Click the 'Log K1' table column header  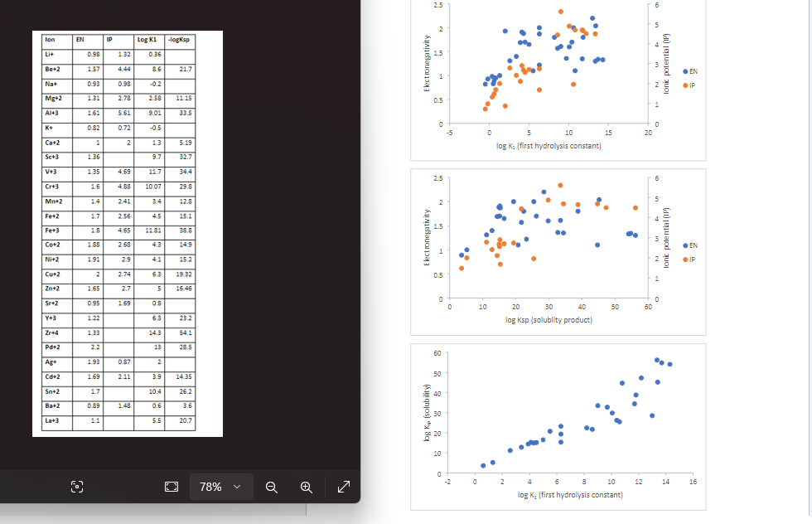[x=146, y=39]
